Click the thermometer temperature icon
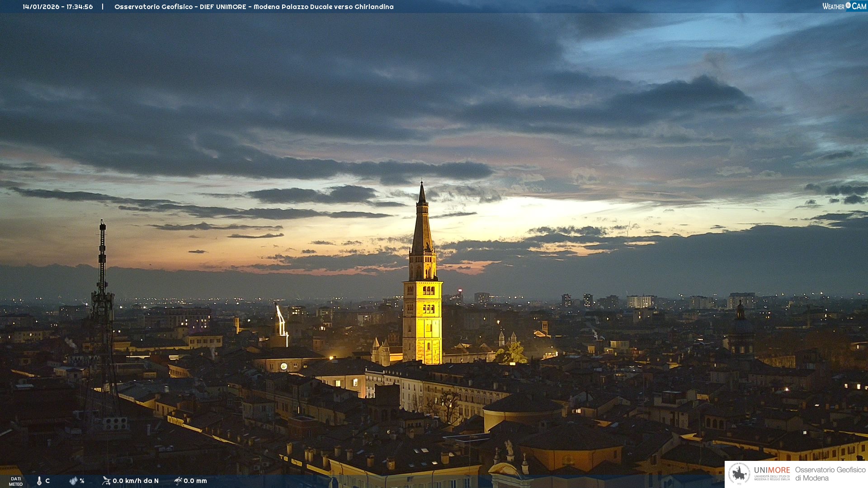This screenshot has width=868, height=488. click(x=39, y=481)
